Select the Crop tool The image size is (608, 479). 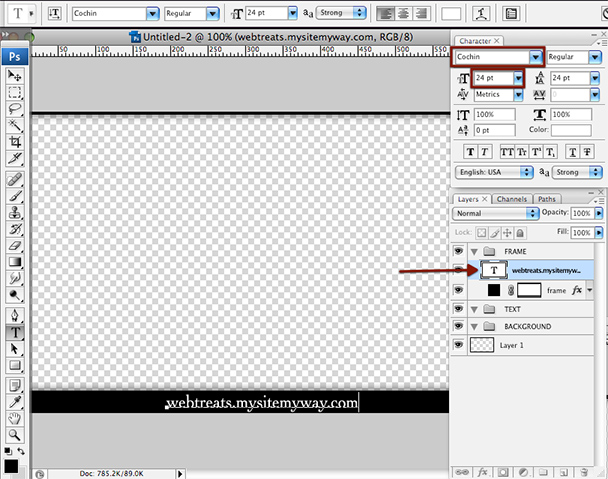(x=15, y=142)
